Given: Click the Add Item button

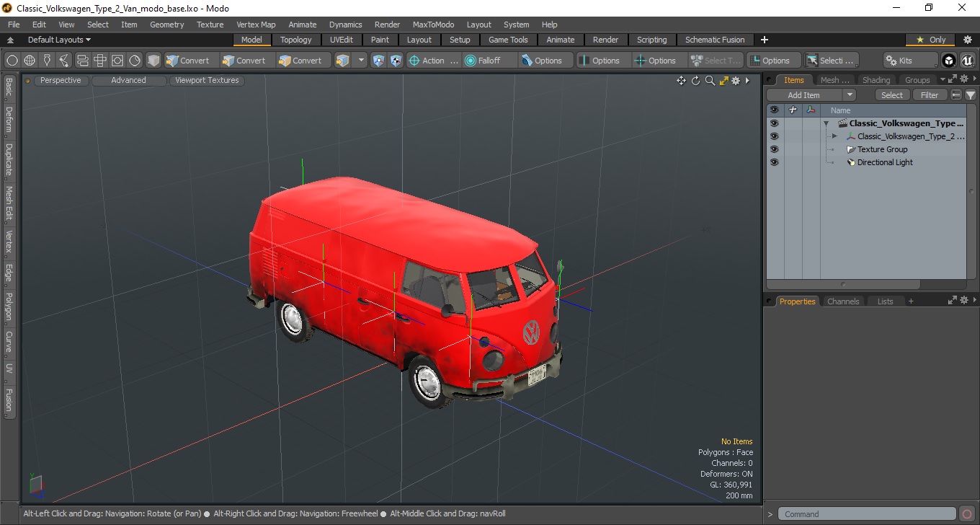Looking at the screenshot, I should click(804, 95).
